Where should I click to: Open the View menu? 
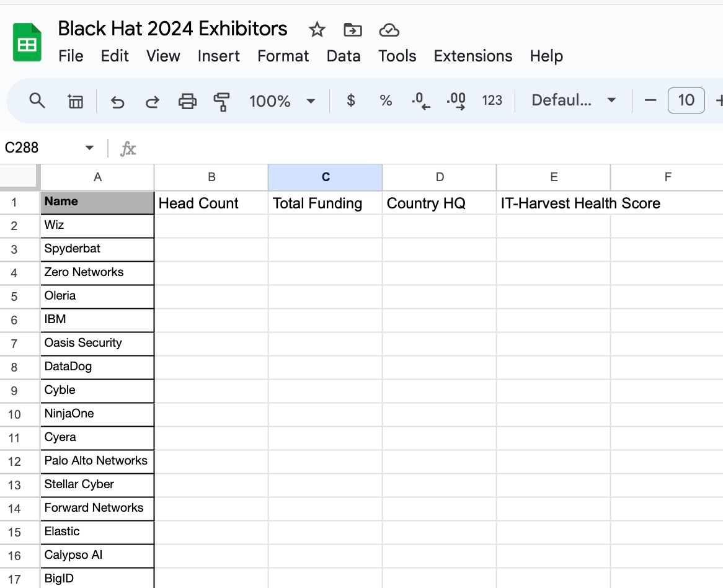pos(163,56)
